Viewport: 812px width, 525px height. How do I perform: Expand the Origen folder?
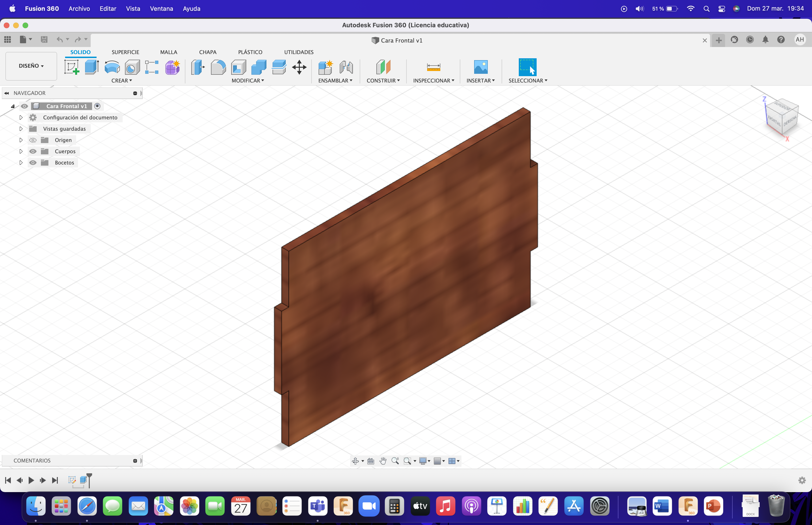(21, 140)
